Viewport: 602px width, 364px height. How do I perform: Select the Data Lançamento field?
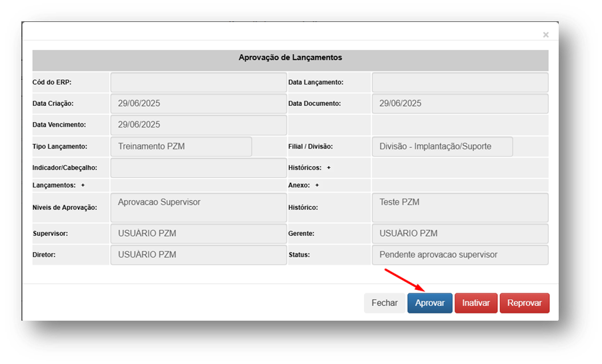tap(459, 83)
